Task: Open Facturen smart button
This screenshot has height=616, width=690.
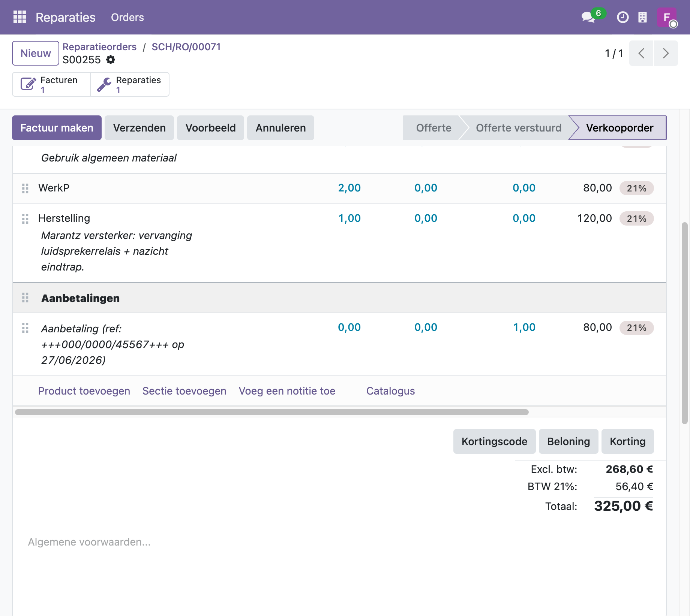Action: (x=51, y=84)
